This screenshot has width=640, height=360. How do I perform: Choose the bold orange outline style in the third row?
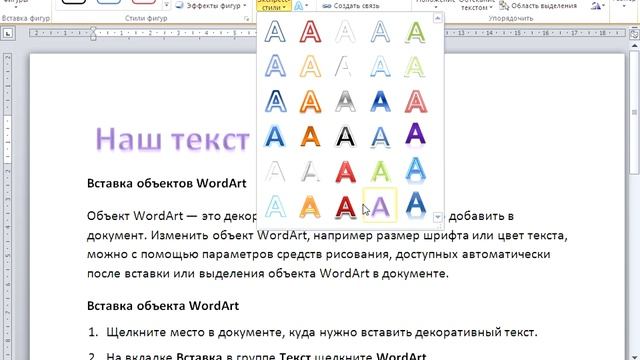[310, 101]
